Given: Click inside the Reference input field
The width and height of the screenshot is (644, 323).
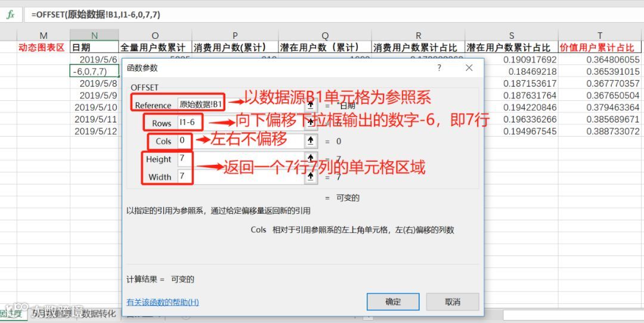Looking at the screenshot, I should [x=241, y=104].
